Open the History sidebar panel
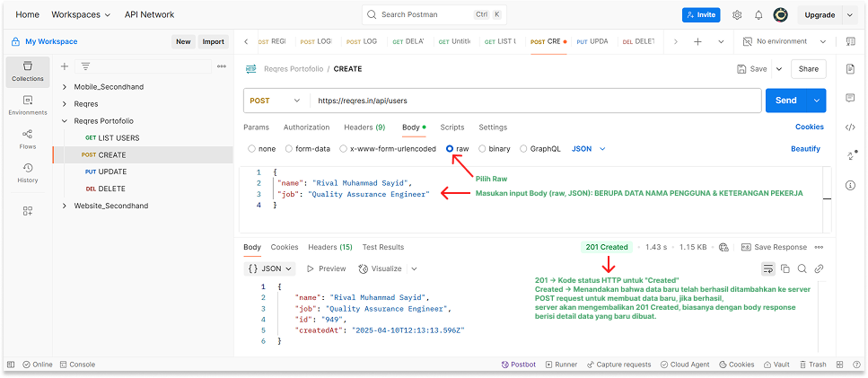Viewport: 868px width, 378px height. coord(28,172)
